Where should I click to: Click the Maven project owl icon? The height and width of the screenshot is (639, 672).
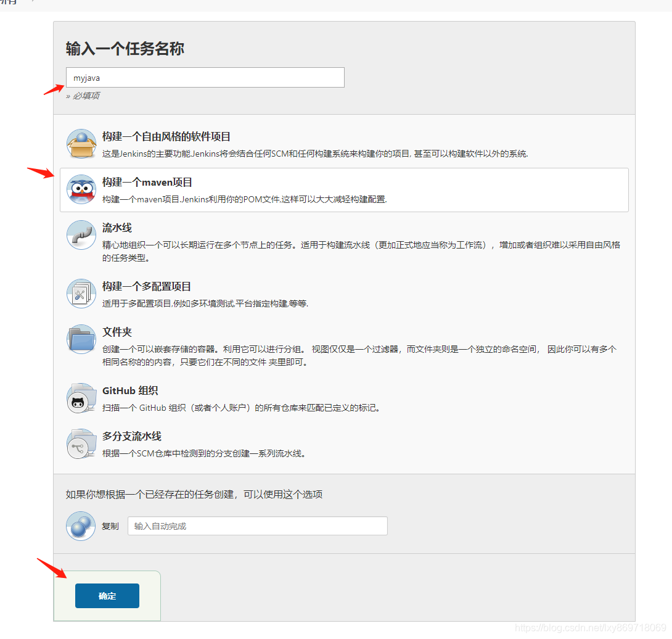pos(81,188)
